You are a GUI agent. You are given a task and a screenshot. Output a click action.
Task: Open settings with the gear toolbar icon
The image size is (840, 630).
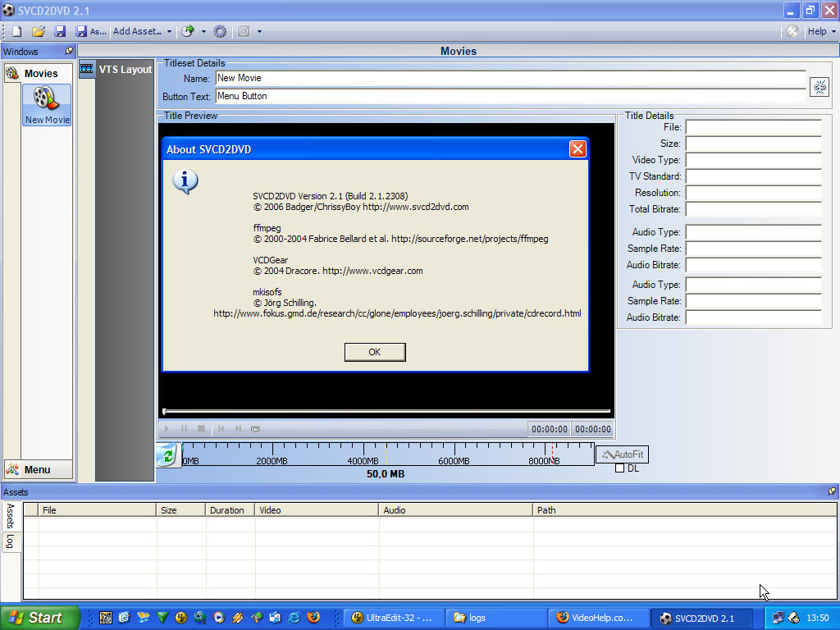220,32
